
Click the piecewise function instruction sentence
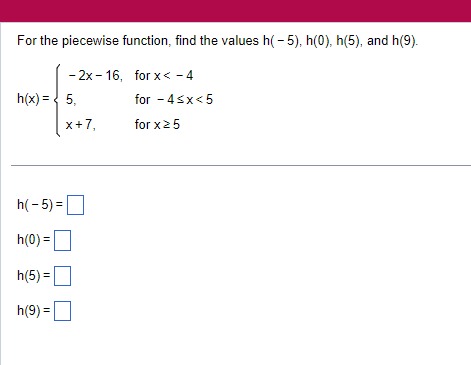[x=217, y=41]
